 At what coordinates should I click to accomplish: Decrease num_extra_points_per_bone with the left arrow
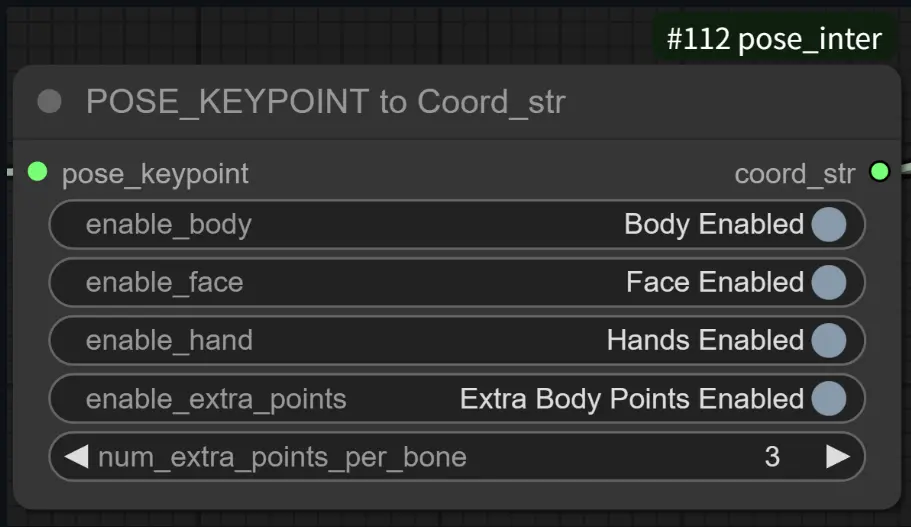[x=76, y=457]
